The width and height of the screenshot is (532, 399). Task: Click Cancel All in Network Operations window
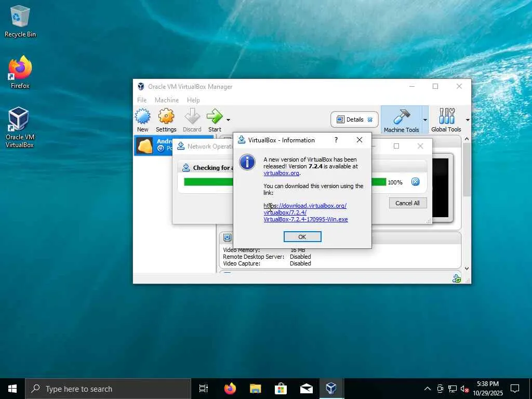coord(407,203)
